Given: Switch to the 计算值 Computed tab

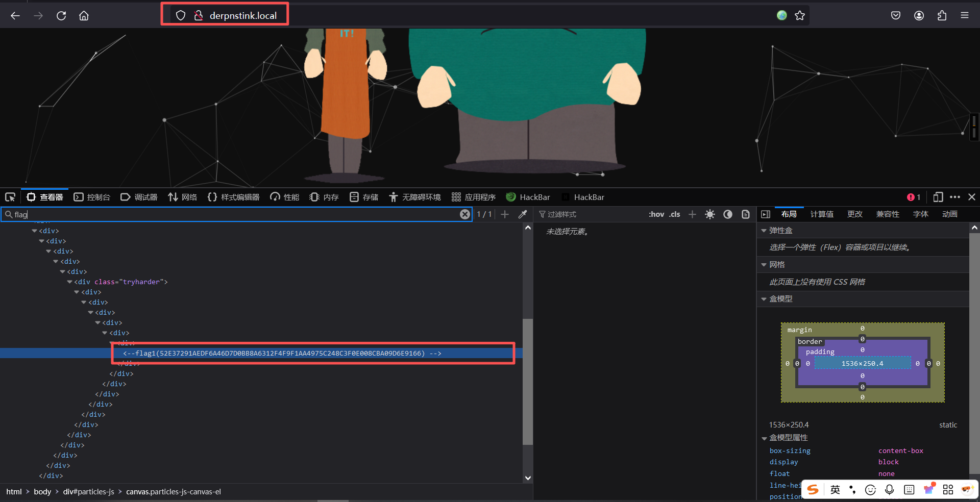Looking at the screenshot, I should click(x=822, y=214).
